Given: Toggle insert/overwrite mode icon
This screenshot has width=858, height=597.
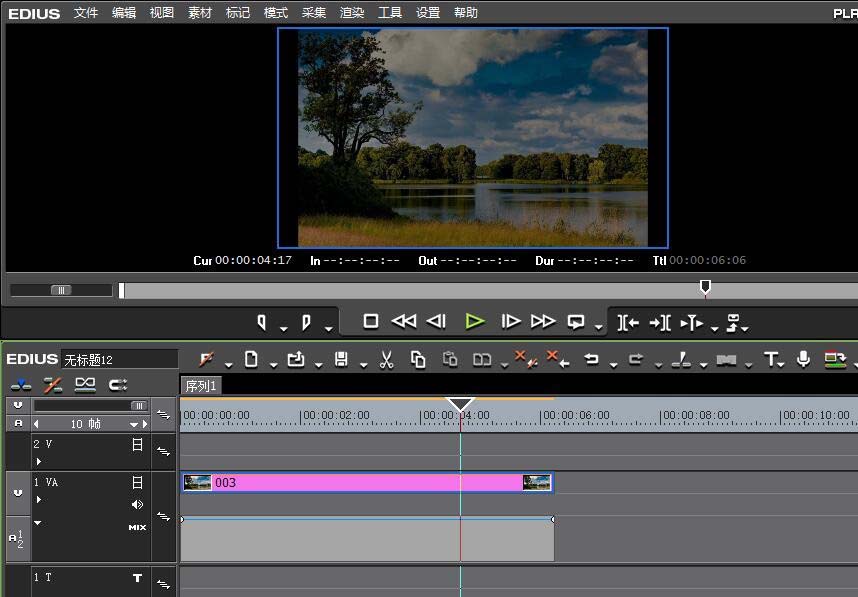Looking at the screenshot, I should coord(21,385).
